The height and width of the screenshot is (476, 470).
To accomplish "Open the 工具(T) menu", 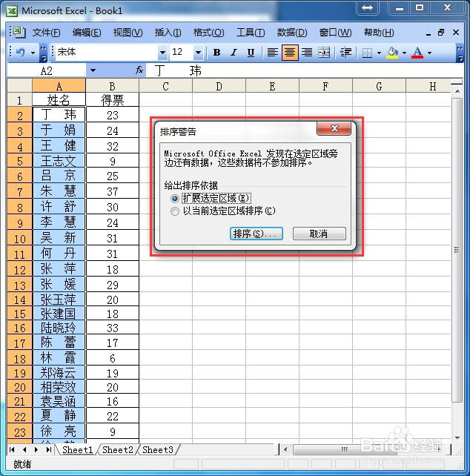I will 251,33.
